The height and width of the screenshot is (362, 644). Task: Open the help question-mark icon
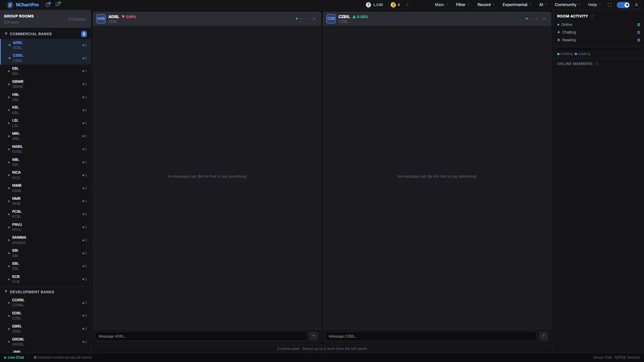click(48, 4)
